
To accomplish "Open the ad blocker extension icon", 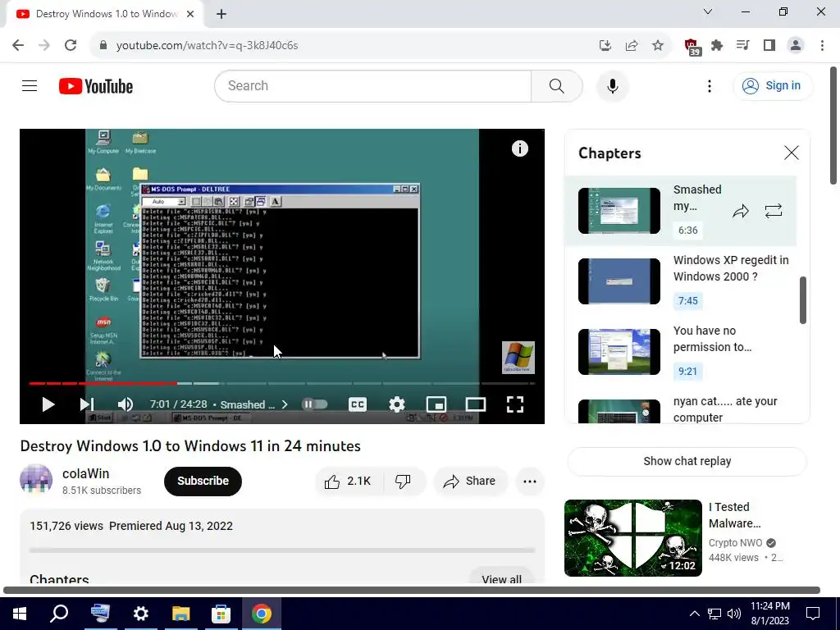I will [x=692, y=47].
